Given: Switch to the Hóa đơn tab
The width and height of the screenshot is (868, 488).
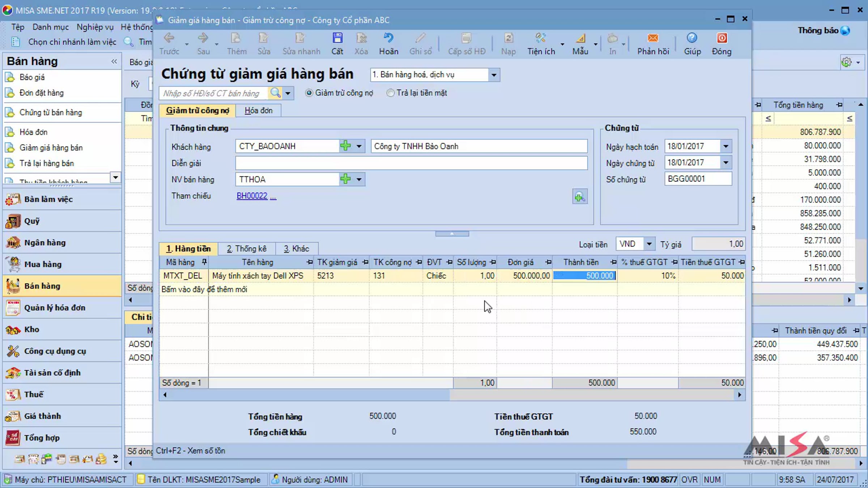Looking at the screenshot, I should [258, 111].
